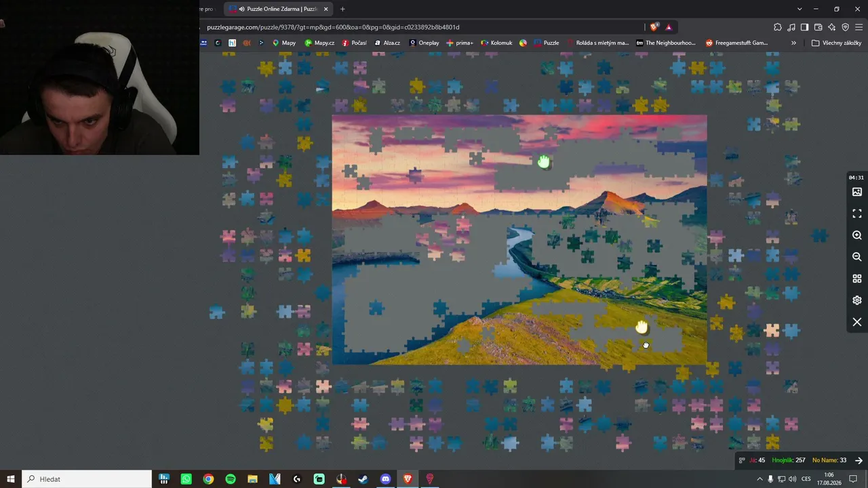
Task: Open a new browser tab
Action: point(342,9)
